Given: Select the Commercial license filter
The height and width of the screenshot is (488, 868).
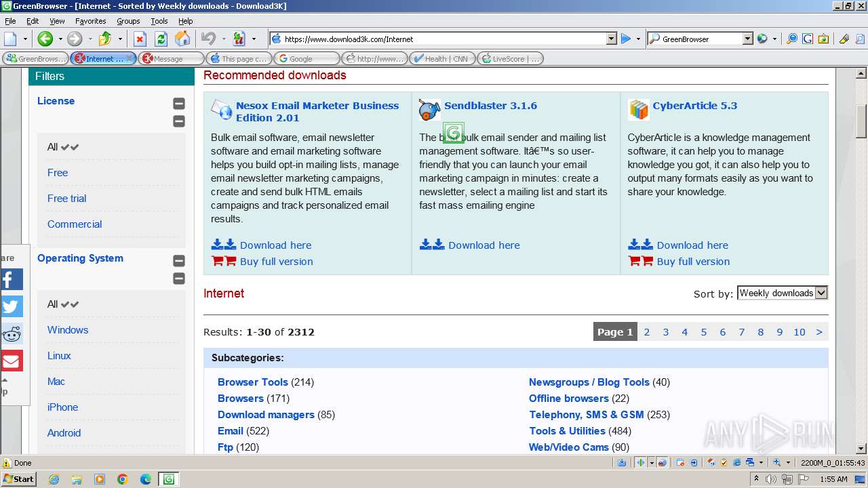Looking at the screenshot, I should tap(75, 224).
